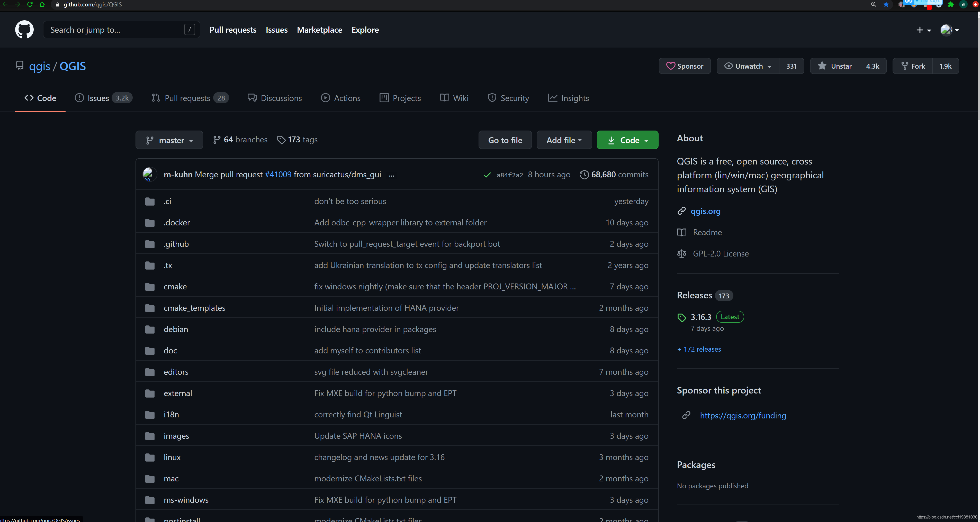Open the master branch selector

[169, 140]
